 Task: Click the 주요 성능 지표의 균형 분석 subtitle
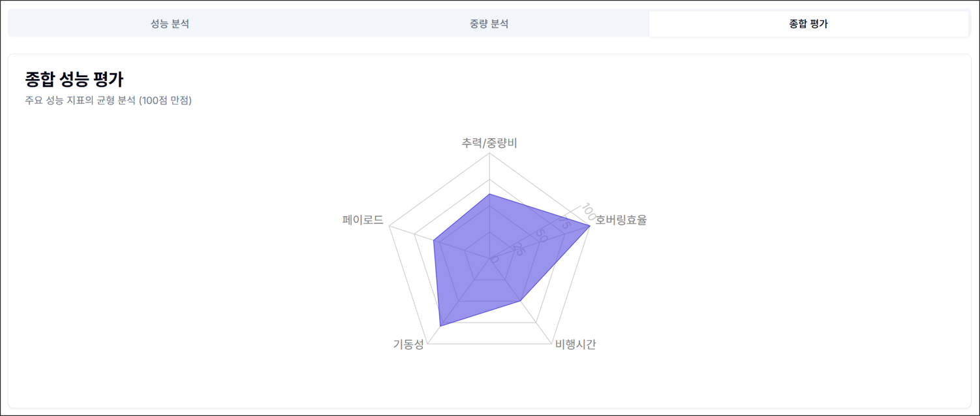tap(108, 101)
